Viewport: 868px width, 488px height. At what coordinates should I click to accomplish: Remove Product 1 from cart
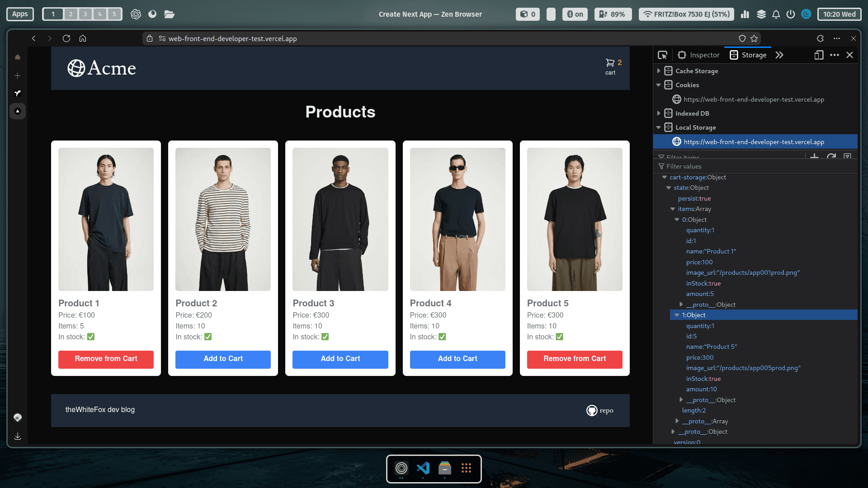pyautogui.click(x=106, y=359)
